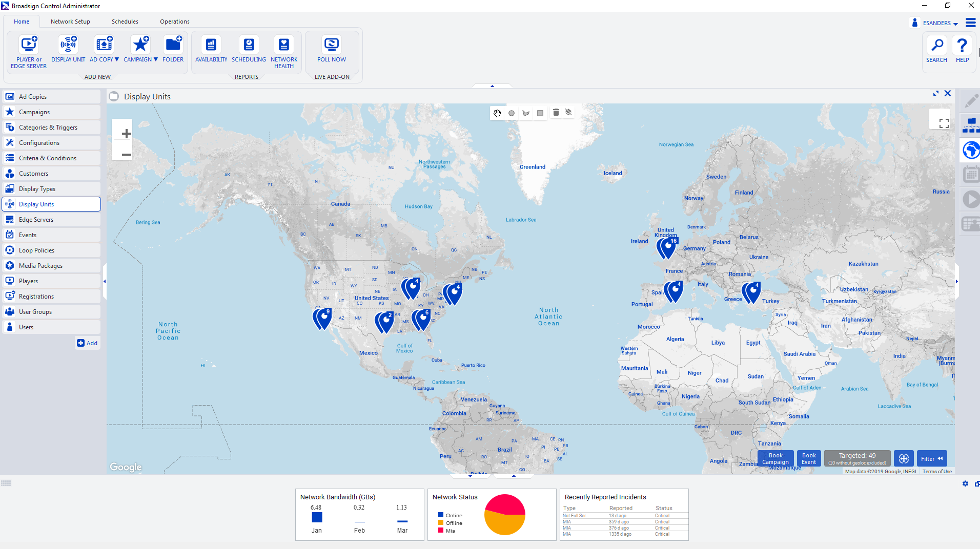Click the recenter map crosshair button
Viewport: 980px width, 549px height.
click(904, 458)
